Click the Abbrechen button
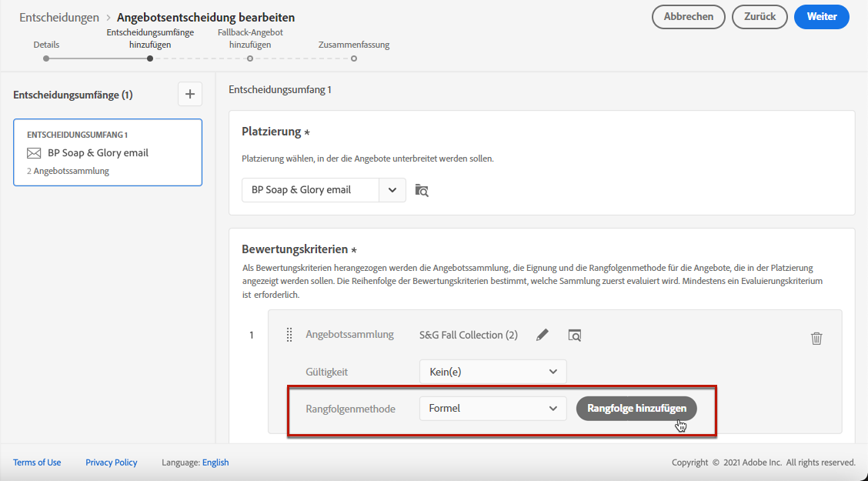Image resolution: width=868 pixels, height=481 pixels. [689, 17]
